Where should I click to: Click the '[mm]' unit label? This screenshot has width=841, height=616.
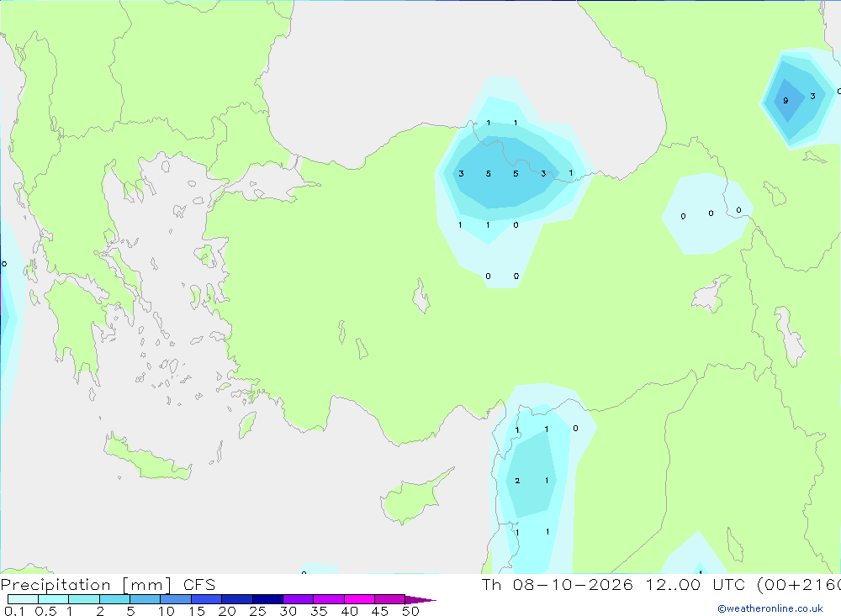(x=147, y=585)
